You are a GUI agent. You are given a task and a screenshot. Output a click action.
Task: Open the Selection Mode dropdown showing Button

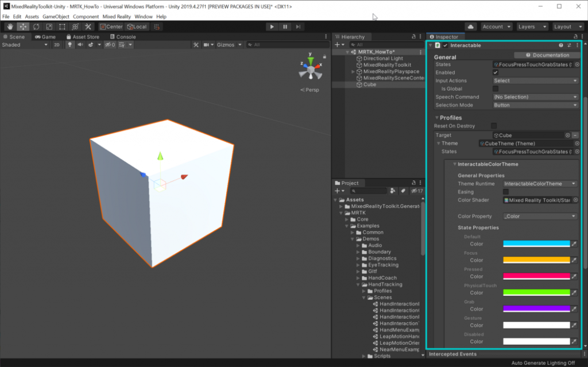point(535,105)
